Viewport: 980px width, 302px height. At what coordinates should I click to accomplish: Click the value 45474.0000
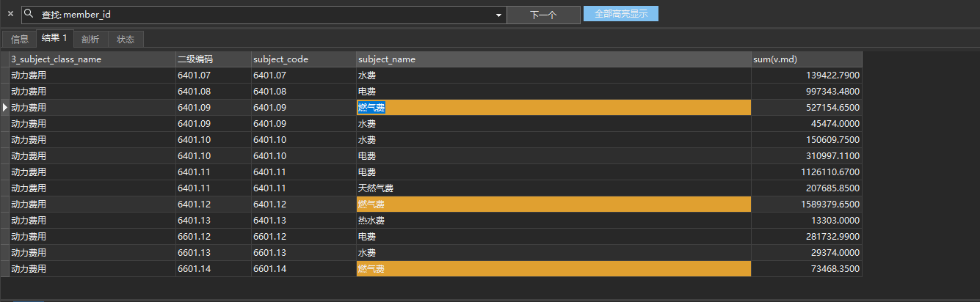[835, 124]
